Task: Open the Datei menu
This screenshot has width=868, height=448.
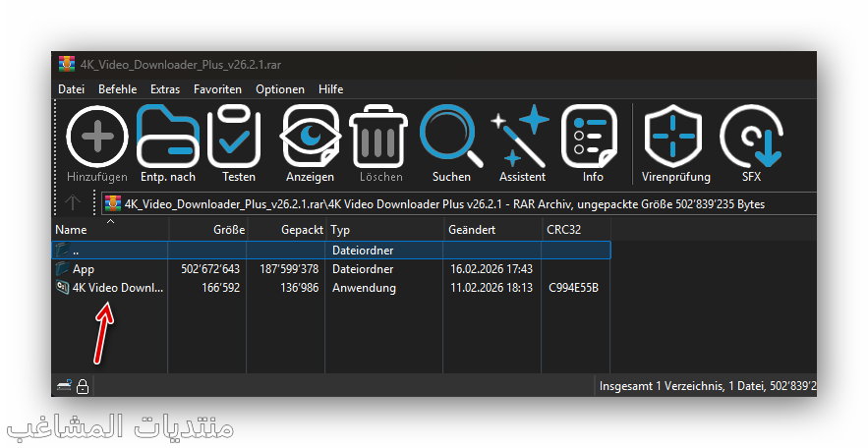Action: pos(72,89)
